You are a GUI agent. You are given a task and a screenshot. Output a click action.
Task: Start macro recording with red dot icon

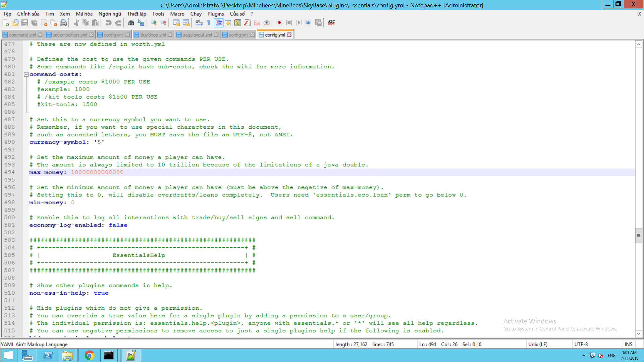pyautogui.click(x=279, y=23)
